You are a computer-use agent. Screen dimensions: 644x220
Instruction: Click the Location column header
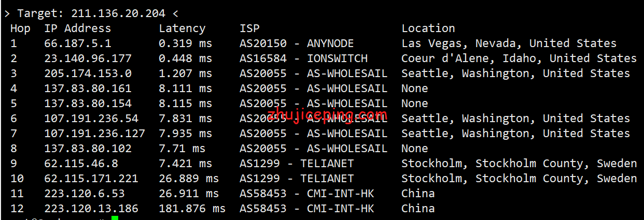pos(428,28)
